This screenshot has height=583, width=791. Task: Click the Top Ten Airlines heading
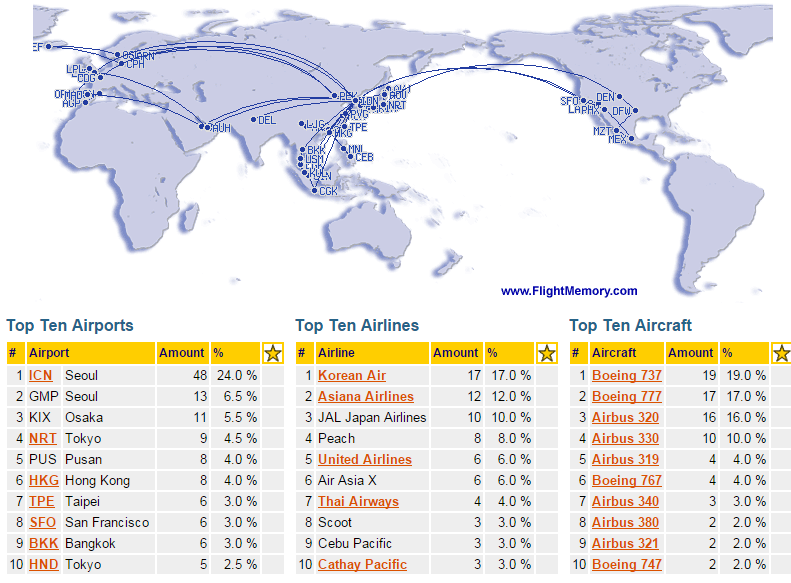click(357, 325)
